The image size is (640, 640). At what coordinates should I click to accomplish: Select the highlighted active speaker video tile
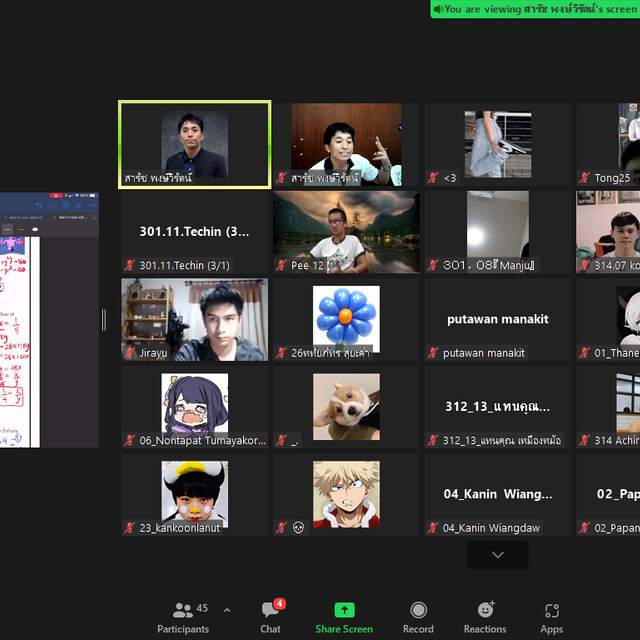click(194, 144)
